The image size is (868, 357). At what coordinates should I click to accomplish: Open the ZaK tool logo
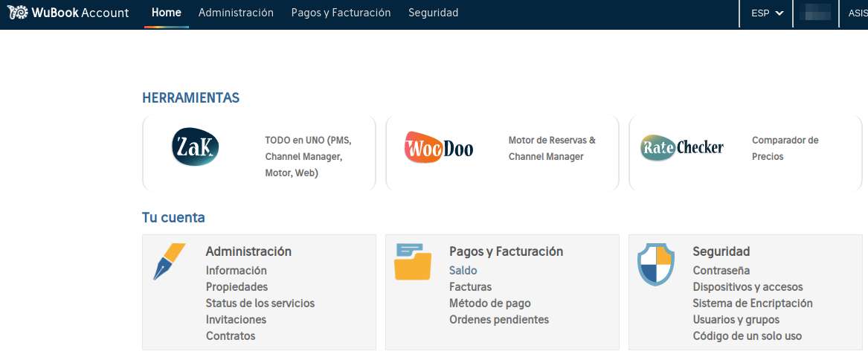point(196,147)
